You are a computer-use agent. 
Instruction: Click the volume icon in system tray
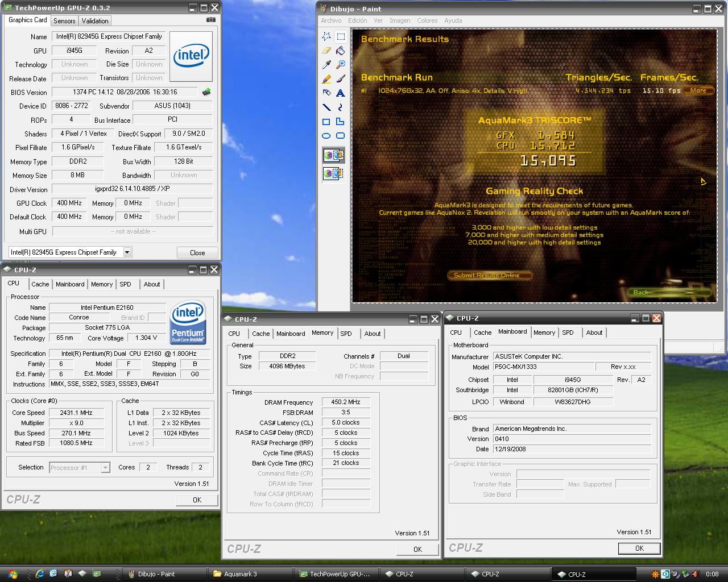coord(675,574)
